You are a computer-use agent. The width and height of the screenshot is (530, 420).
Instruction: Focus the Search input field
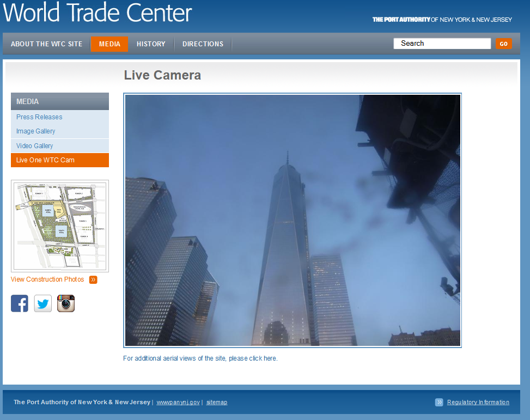coord(442,43)
